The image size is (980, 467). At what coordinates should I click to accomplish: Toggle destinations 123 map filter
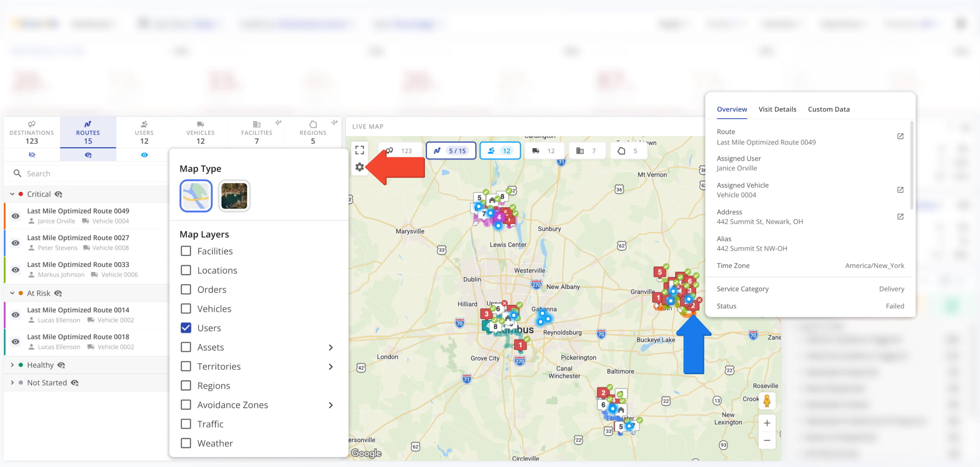click(x=400, y=151)
